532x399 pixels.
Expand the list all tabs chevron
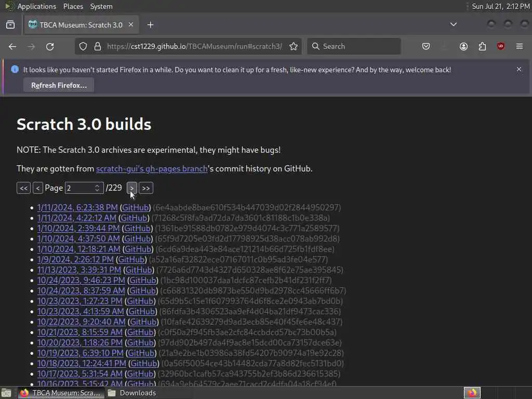[x=453, y=24]
